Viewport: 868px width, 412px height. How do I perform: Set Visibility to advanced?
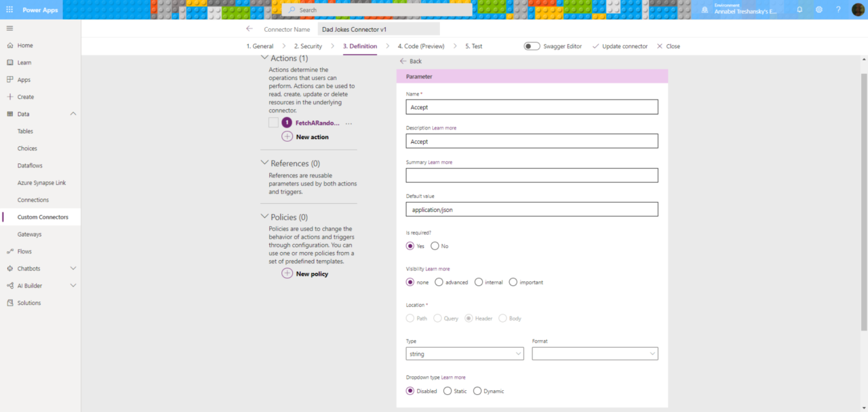[x=439, y=282]
